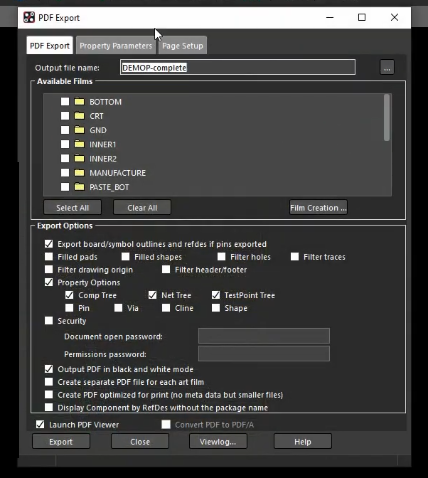Viewport: 428px width, 478px height.
Task: Enable the Shape property checkbox
Action: (x=216, y=308)
